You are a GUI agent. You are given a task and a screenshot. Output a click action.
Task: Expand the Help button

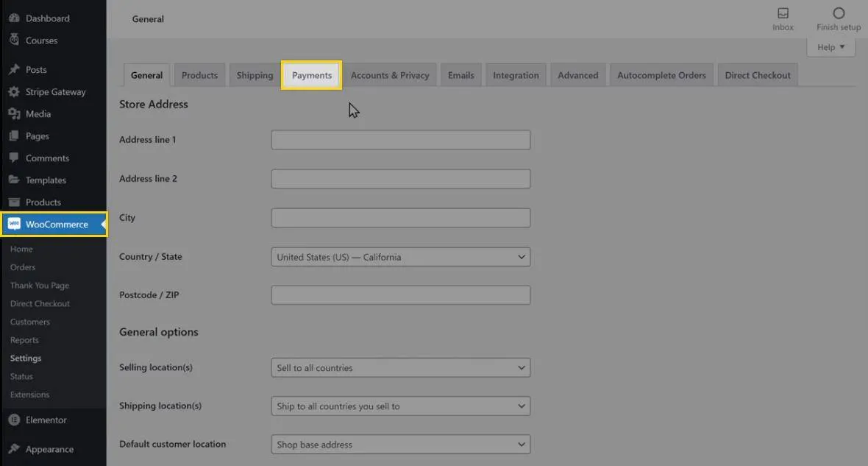pyautogui.click(x=831, y=47)
